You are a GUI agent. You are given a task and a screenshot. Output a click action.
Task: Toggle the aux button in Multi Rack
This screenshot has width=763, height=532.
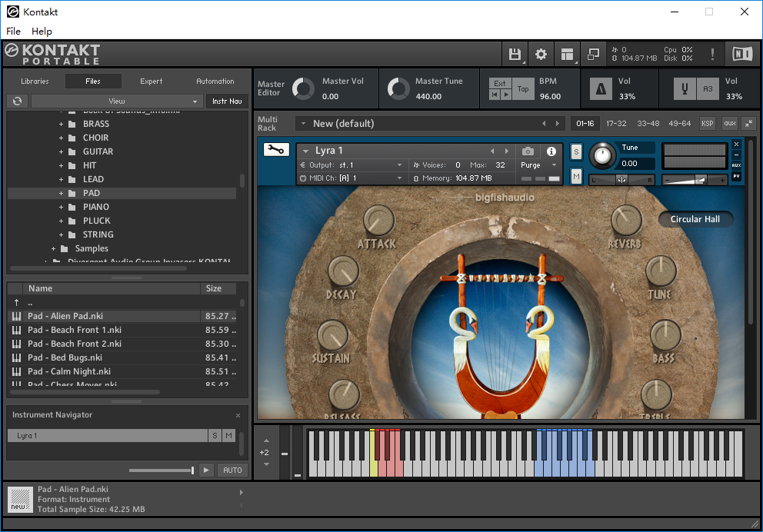(x=729, y=124)
